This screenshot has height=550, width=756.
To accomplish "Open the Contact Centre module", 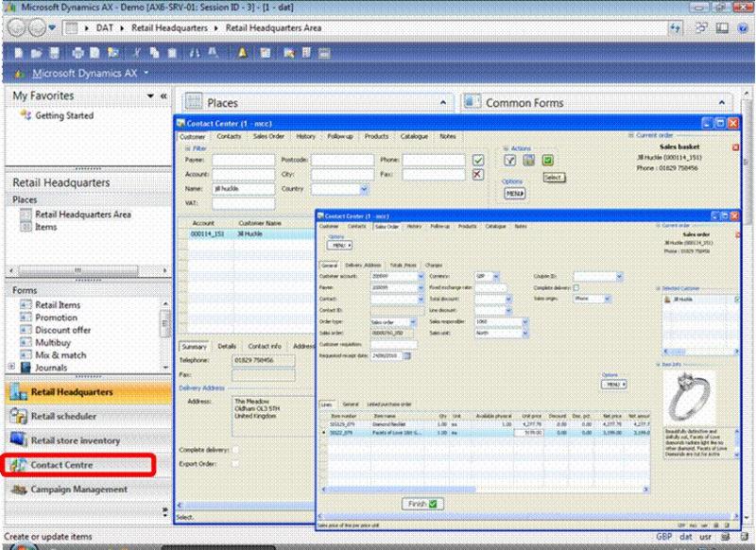I will coord(78,465).
